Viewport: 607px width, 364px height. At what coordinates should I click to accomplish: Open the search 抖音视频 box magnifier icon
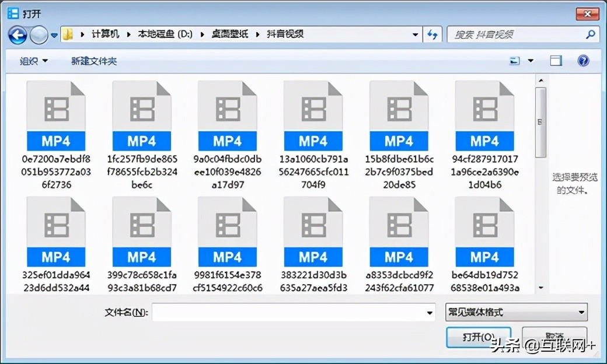pyautogui.click(x=591, y=34)
